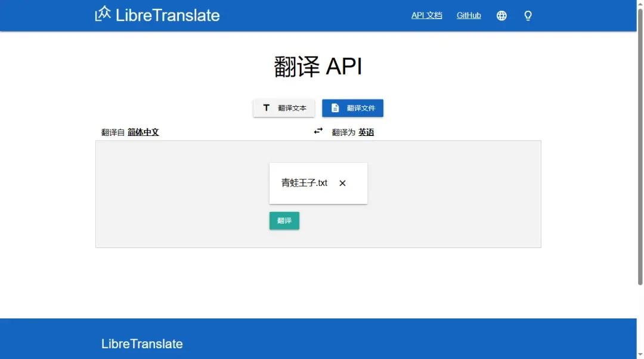644x359 pixels.
Task: Open the API 文档 link
Action: point(427,16)
